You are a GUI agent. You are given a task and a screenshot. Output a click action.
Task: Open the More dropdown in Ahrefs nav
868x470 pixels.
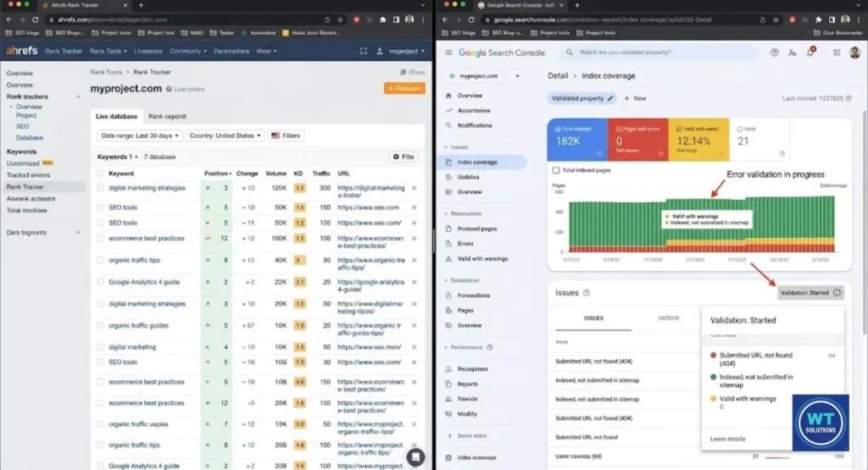pyautogui.click(x=266, y=51)
